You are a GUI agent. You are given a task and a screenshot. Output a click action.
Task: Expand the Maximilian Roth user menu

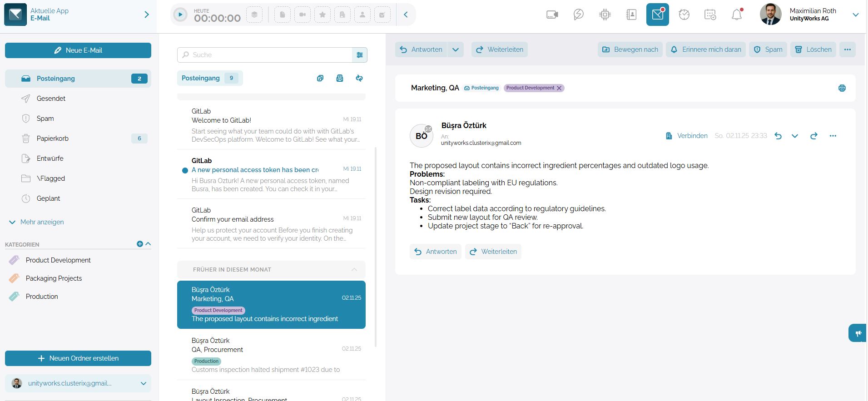(x=856, y=15)
